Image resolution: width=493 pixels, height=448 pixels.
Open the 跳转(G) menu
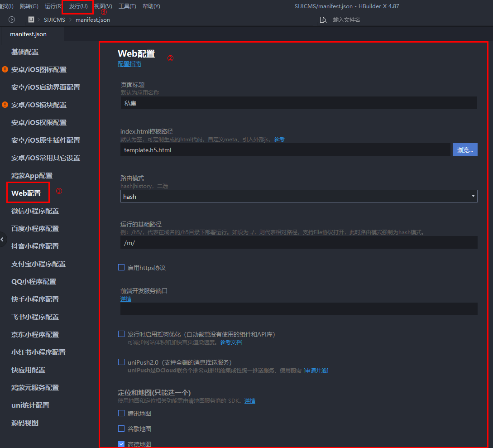tap(29, 6)
